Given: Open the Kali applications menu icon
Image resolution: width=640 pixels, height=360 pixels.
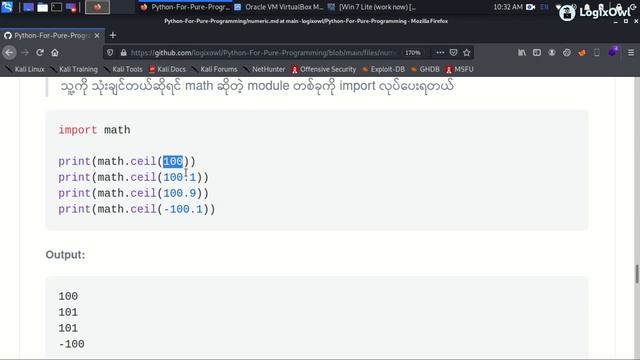Looking at the screenshot, I should tap(7, 7).
